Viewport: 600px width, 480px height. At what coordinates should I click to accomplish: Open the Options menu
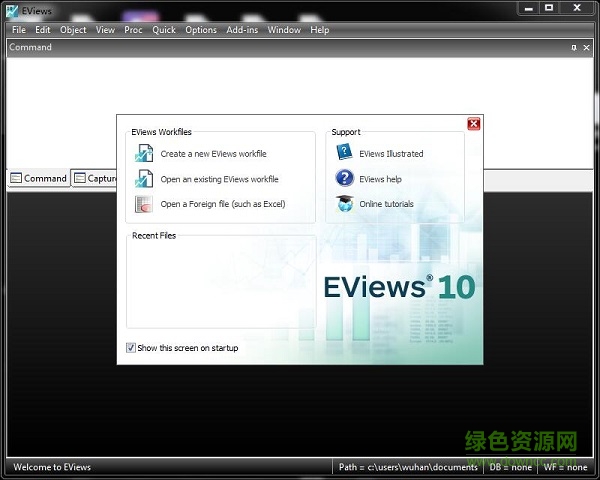point(201,30)
